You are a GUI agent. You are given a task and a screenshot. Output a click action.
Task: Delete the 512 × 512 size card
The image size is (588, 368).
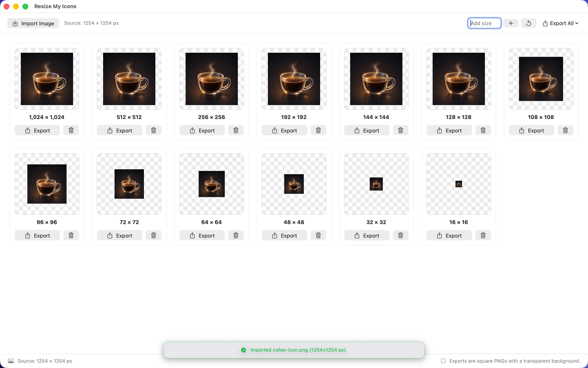click(x=154, y=130)
